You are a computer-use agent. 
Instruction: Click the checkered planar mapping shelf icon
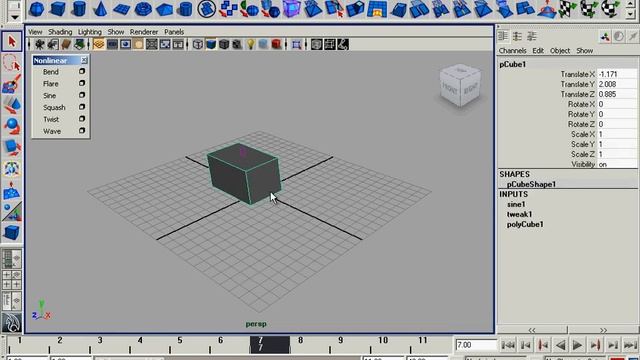(x=568, y=9)
